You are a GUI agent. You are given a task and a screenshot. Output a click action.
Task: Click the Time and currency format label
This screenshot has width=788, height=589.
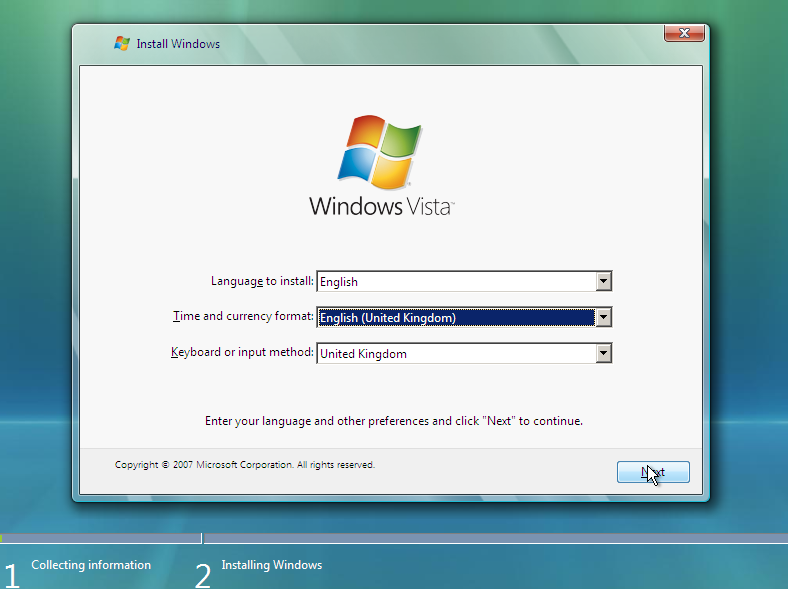(243, 316)
